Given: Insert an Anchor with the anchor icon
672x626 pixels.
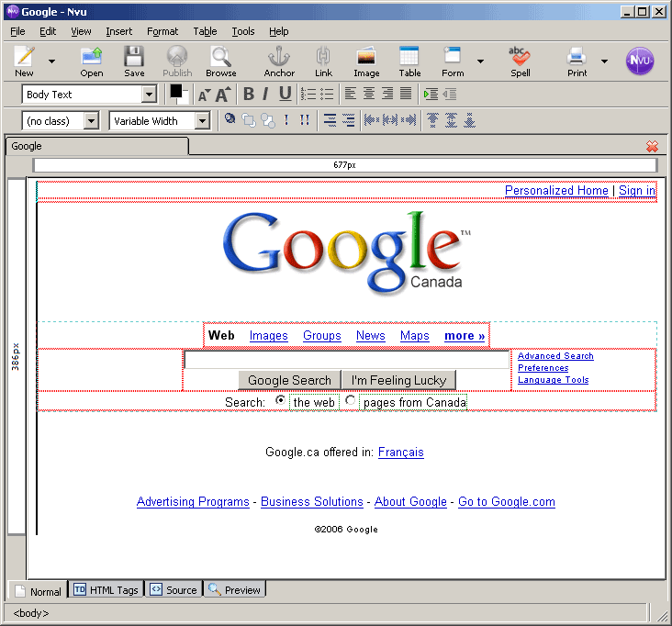Looking at the screenshot, I should point(279,61).
